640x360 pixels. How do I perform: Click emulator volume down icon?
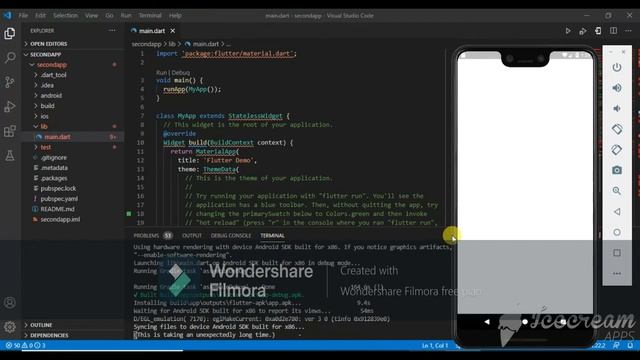(x=617, y=108)
